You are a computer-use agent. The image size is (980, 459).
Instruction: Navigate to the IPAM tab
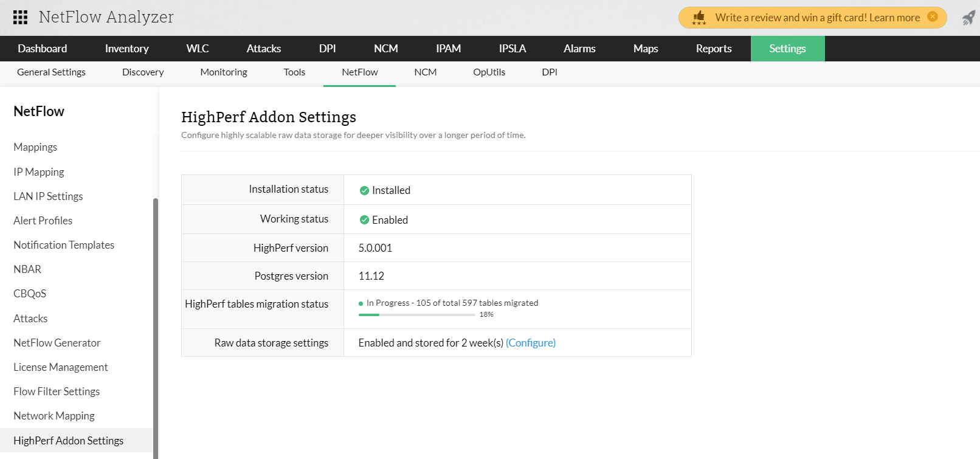(x=449, y=49)
